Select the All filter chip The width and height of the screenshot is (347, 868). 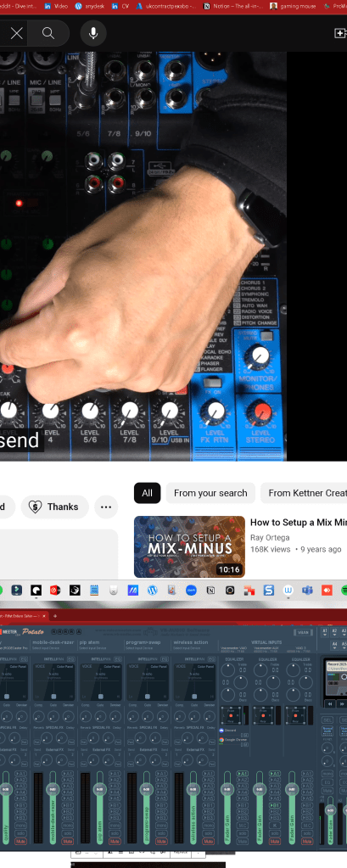click(x=148, y=493)
